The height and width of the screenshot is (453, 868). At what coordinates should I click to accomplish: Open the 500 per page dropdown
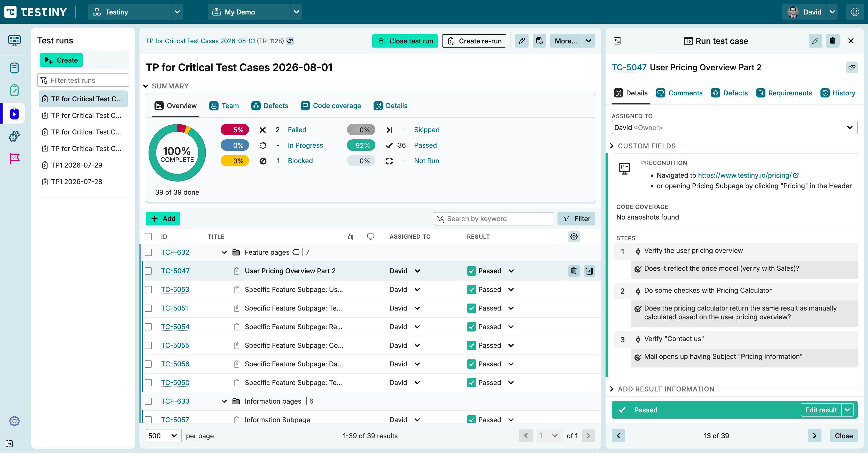coord(164,435)
